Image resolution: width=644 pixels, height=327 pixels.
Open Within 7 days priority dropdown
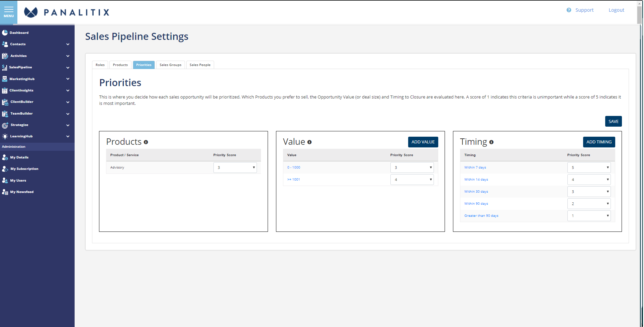(x=589, y=168)
